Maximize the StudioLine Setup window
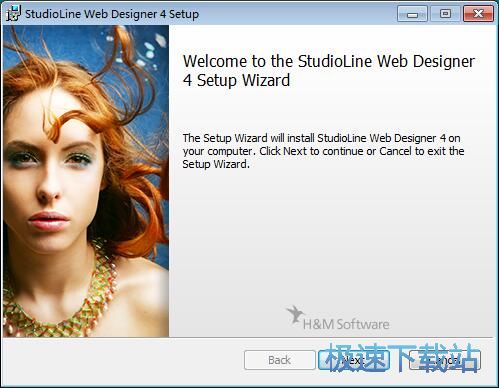Image resolution: width=499 pixels, height=388 pixels. [445, 14]
